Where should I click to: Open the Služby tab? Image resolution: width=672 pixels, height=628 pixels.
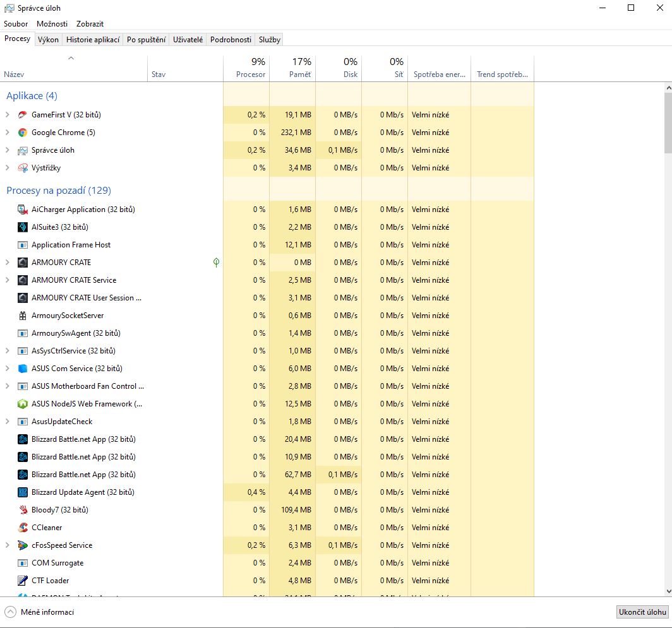tap(269, 39)
